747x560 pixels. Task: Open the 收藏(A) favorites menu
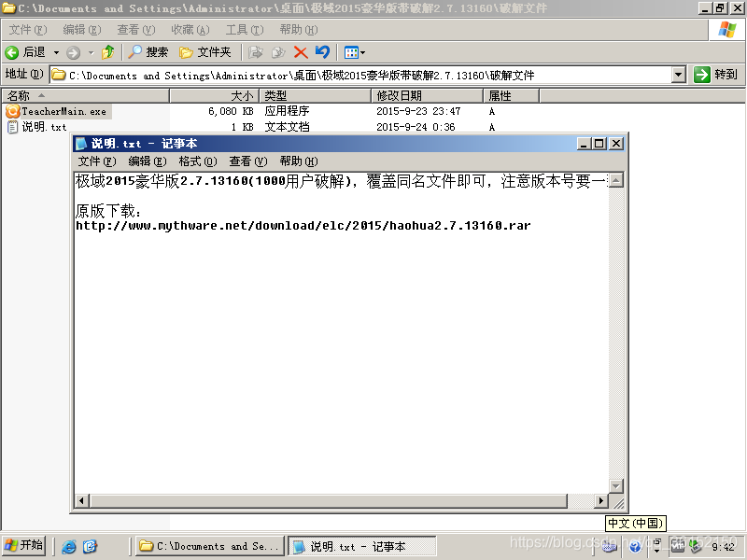click(x=190, y=30)
